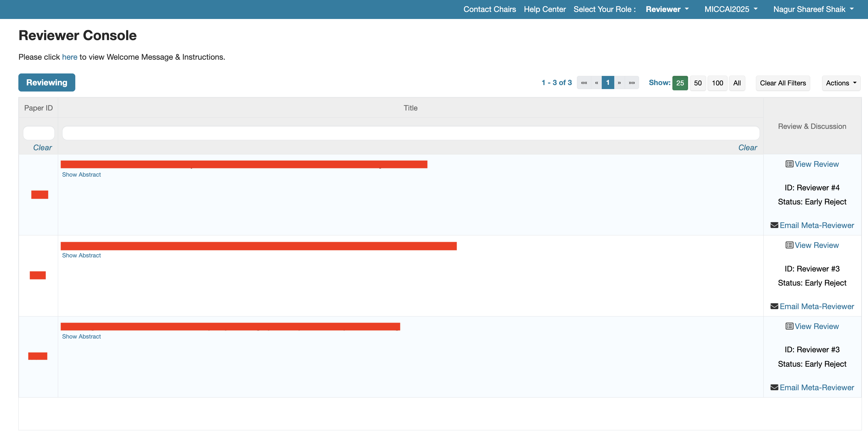Open the Help Center menu item
868x434 pixels.
(x=544, y=9)
